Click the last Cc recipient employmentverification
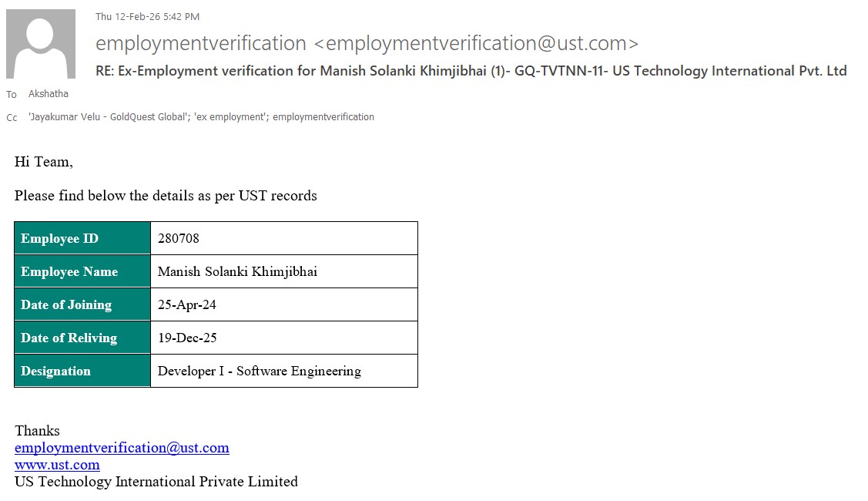This screenshot has width=868, height=501. tap(323, 117)
